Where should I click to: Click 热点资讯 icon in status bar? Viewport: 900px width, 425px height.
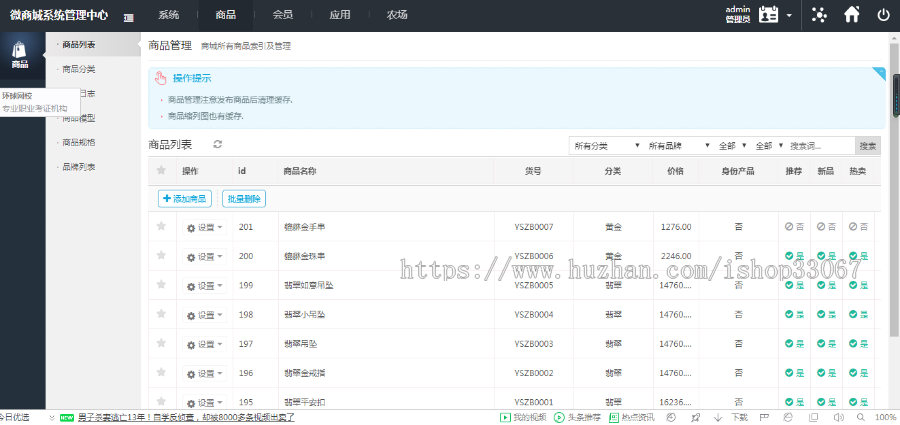(614, 418)
